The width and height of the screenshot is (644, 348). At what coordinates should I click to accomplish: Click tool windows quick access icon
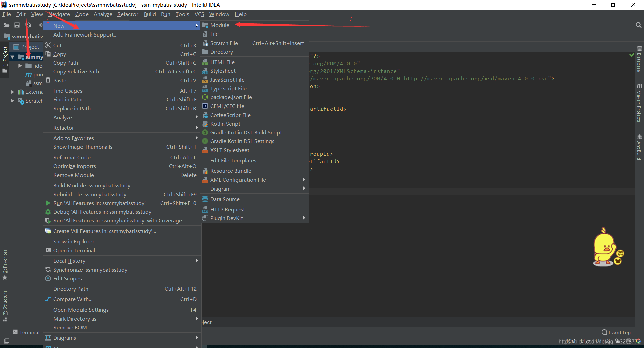pos(6,341)
